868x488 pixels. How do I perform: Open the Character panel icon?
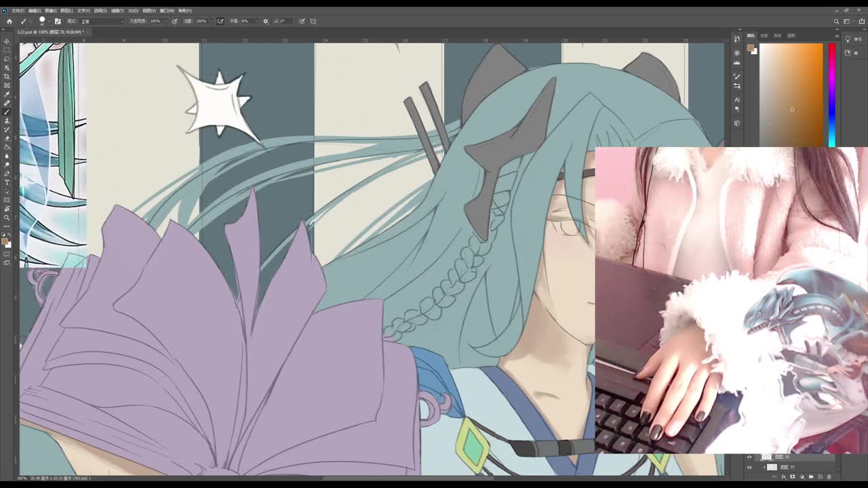tap(737, 100)
